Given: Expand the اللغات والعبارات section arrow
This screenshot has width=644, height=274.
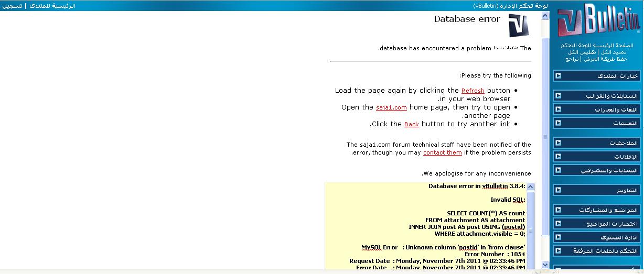Looking at the screenshot, I should click(559, 109).
